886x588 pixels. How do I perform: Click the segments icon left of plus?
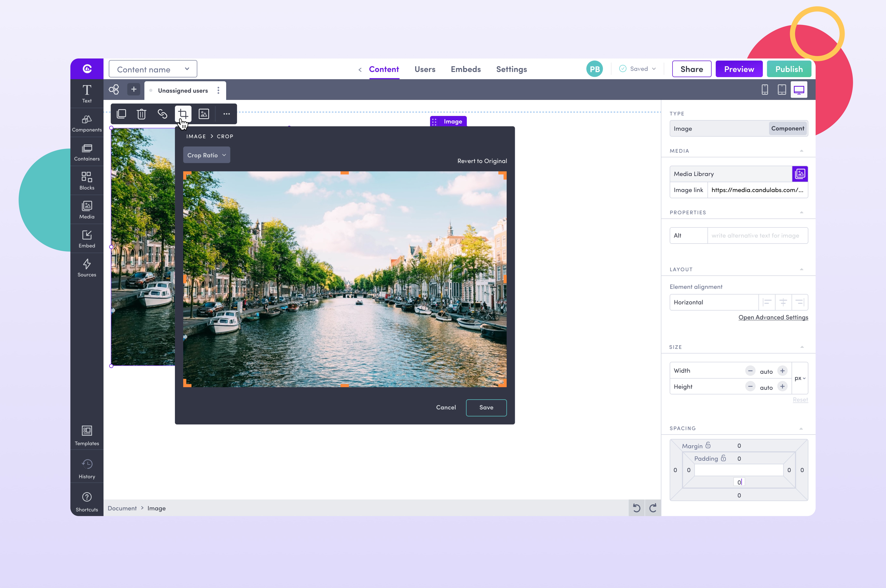click(114, 90)
